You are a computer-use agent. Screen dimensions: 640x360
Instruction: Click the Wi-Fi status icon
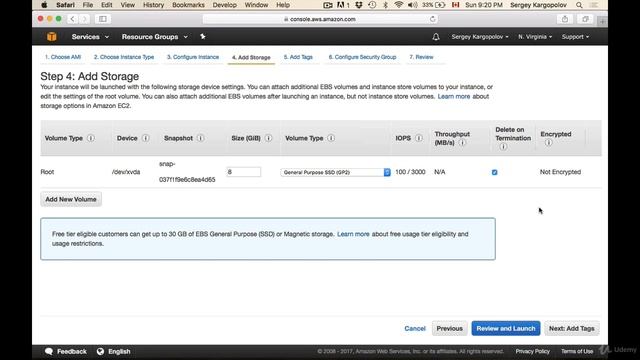[x=399, y=5]
